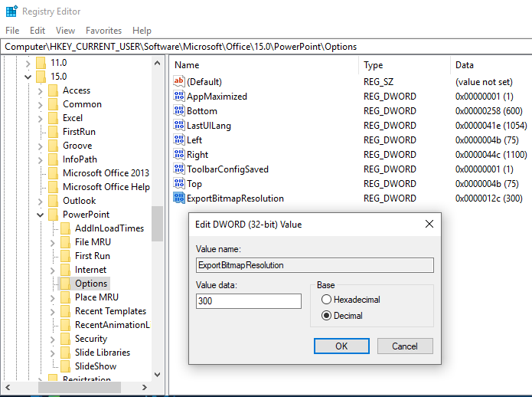This screenshot has height=397, width=532.
Task: Click the LastUILang DWORD icon
Action: (179, 126)
